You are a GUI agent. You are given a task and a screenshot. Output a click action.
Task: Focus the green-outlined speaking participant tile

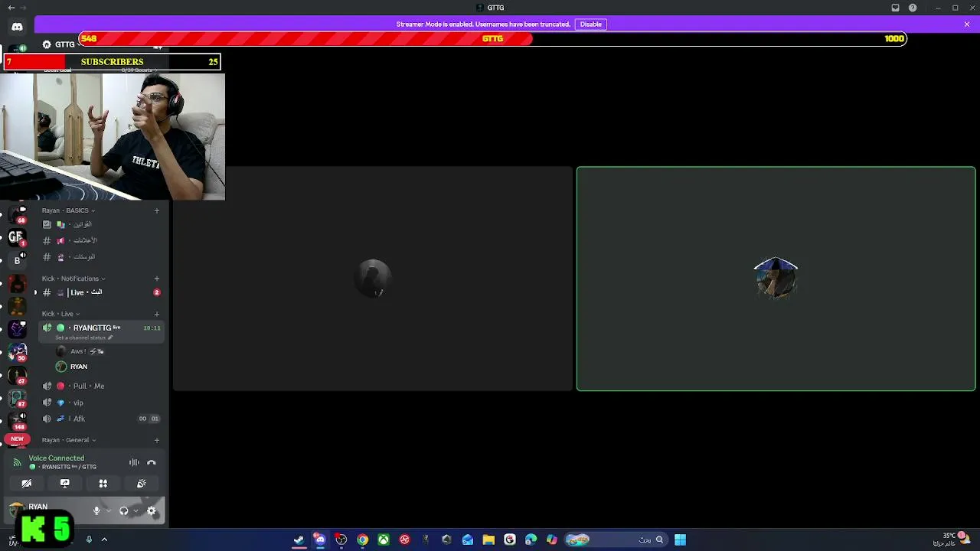click(776, 279)
